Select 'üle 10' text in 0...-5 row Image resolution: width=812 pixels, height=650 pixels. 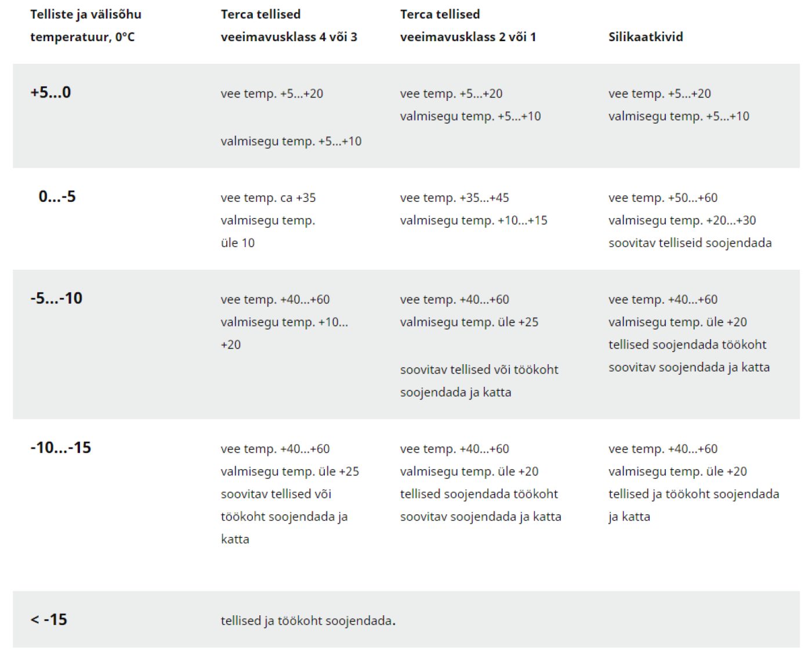point(237,243)
